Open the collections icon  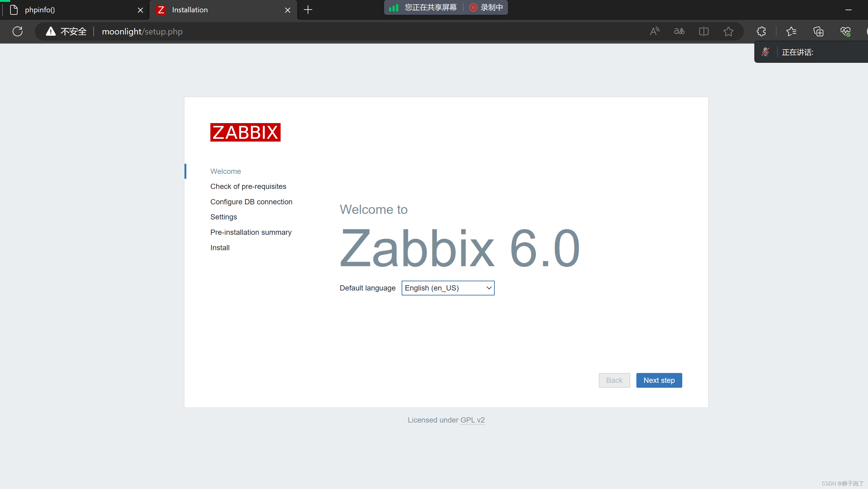[x=818, y=31]
